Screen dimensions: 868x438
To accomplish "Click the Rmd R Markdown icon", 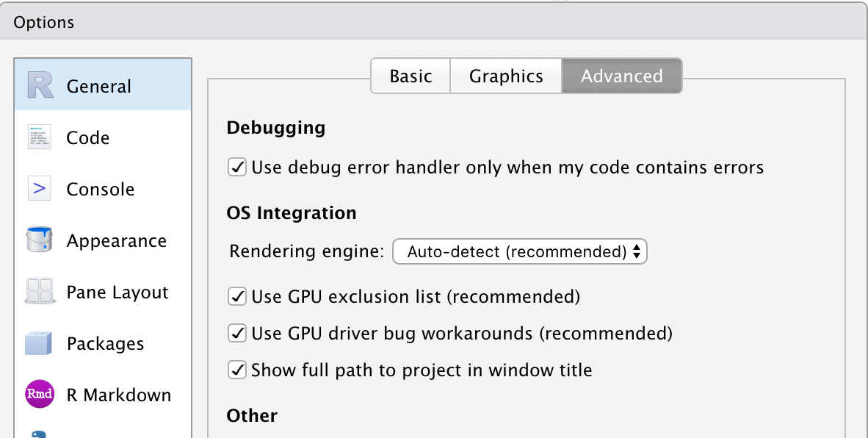I will pos(39,395).
